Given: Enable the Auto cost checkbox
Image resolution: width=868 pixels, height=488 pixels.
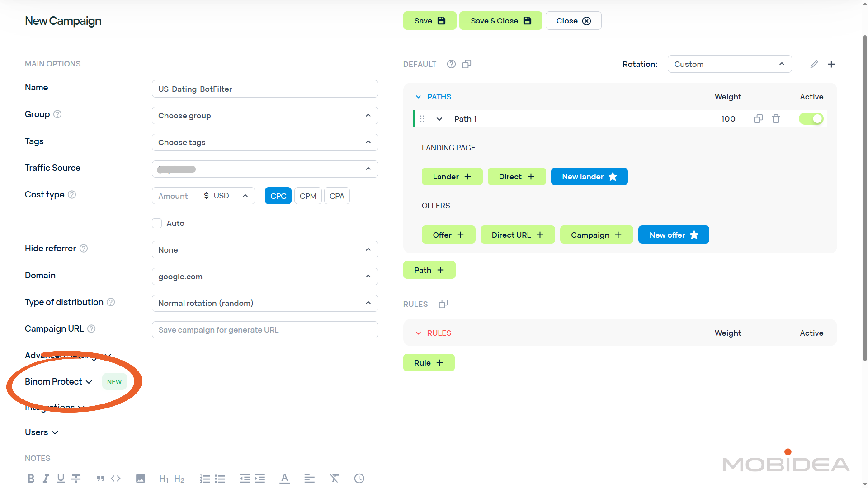Looking at the screenshot, I should 157,223.
